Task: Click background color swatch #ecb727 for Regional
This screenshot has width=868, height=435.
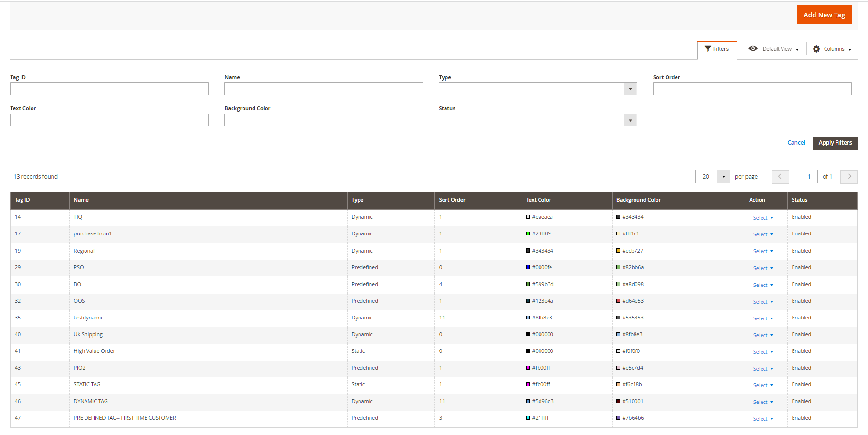Action: click(x=618, y=251)
